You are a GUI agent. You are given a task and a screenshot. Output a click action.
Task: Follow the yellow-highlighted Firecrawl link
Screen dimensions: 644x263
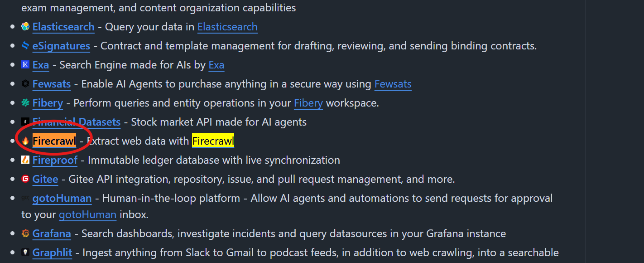coord(213,141)
